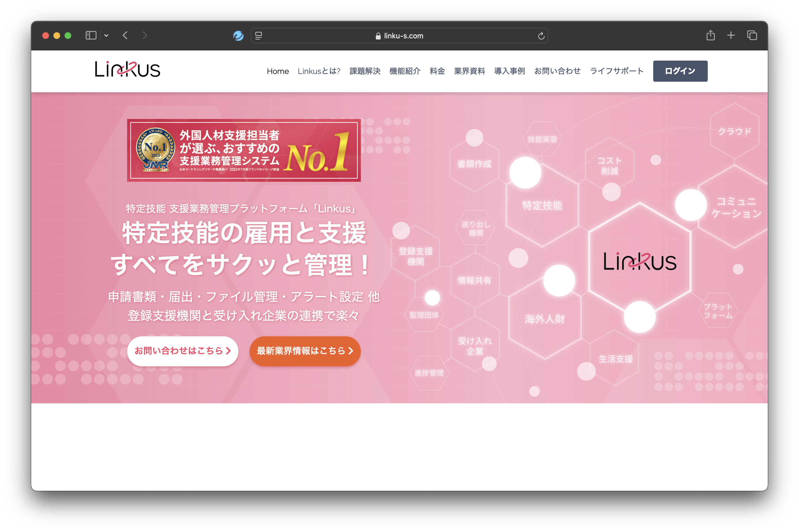Open the Home menu item
Screen dimensions: 799x532
pyautogui.click(x=278, y=71)
